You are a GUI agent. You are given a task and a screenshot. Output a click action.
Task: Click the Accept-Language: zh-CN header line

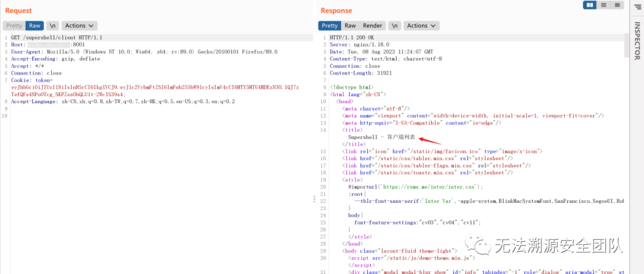click(123, 101)
